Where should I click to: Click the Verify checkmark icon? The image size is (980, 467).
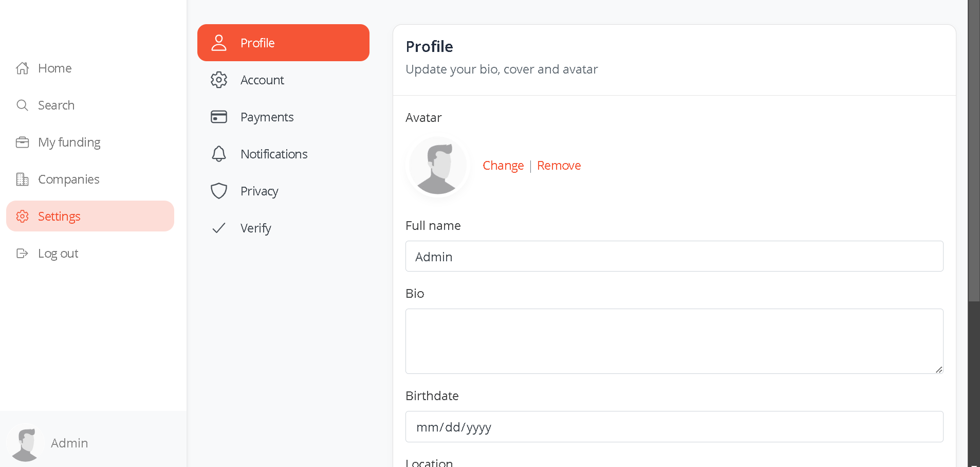[219, 228]
